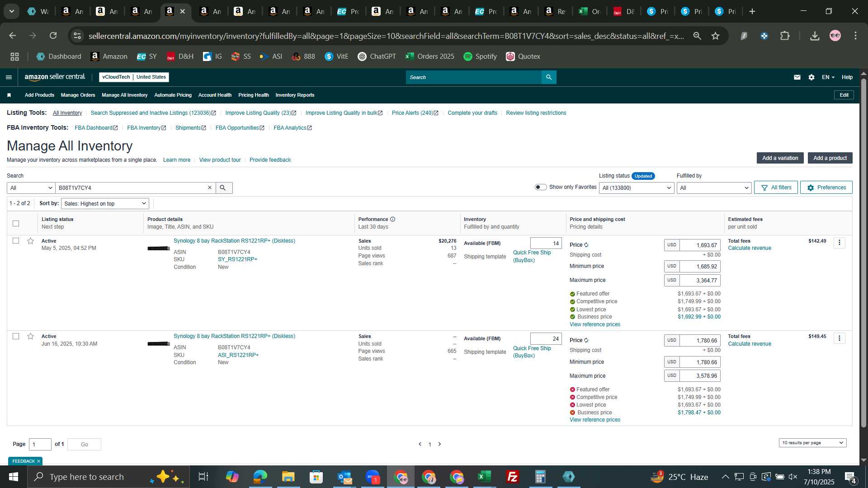Open browser extensions puzzle icon
The height and width of the screenshot is (488, 868).
[785, 36]
